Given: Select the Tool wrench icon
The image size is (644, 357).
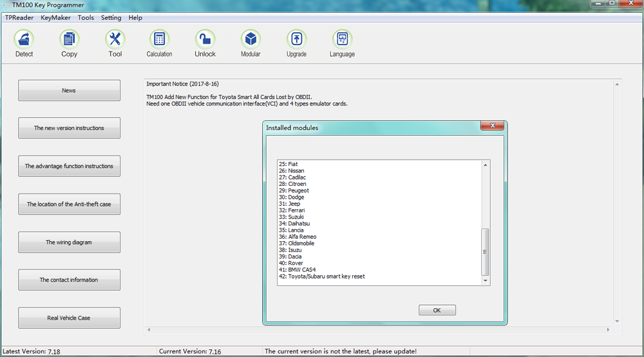Looking at the screenshot, I should 115,43.
